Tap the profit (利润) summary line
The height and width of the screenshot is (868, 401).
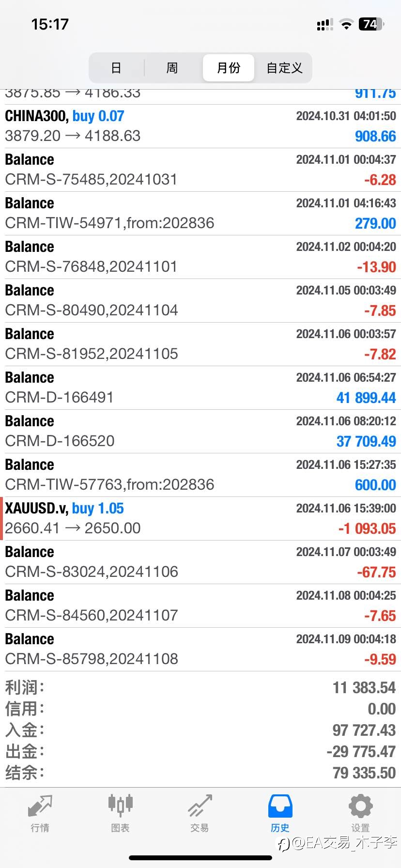pyautogui.click(x=200, y=687)
